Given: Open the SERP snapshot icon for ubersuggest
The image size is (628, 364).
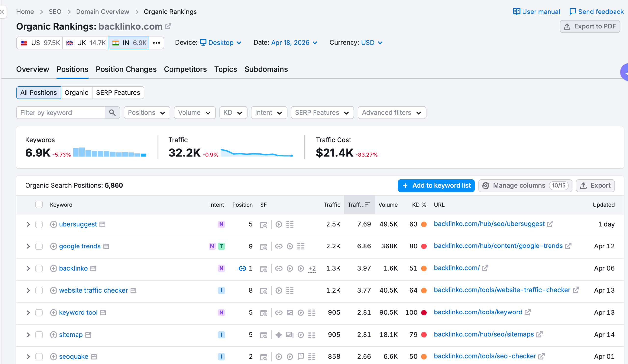Looking at the screenshot, I should coord(264,224).
